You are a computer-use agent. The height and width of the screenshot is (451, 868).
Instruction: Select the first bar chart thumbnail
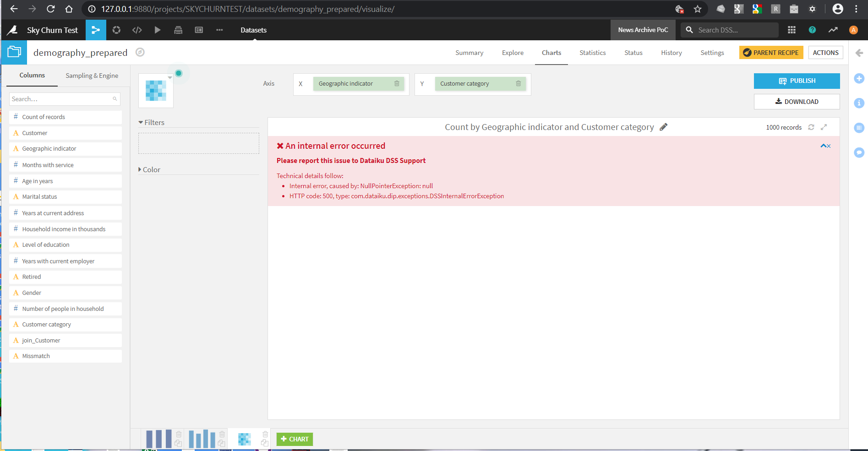click(159, 439)
